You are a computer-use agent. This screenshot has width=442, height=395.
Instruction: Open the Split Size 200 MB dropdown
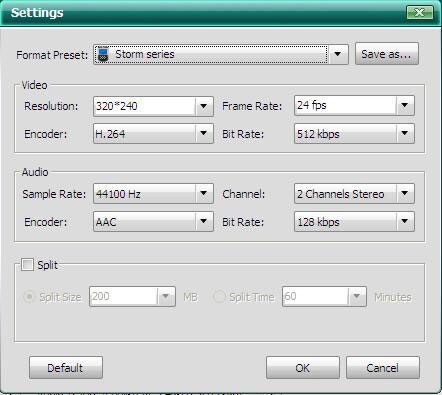[132, 296]
